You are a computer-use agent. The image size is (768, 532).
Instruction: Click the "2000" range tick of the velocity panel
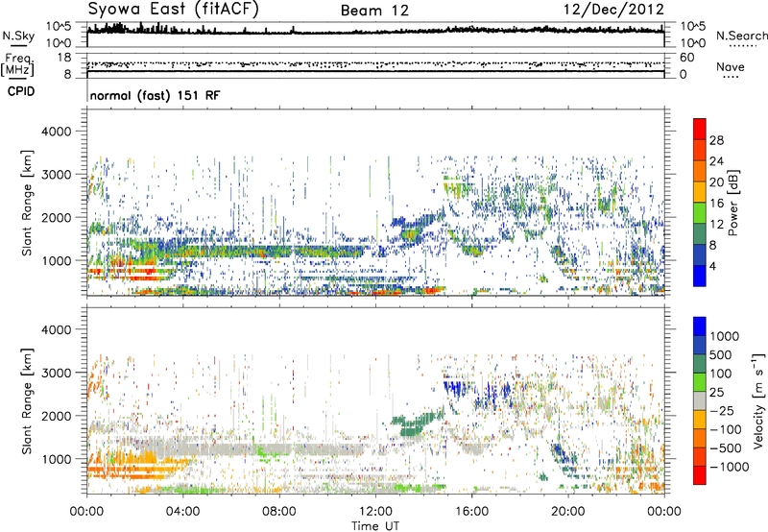56,417
